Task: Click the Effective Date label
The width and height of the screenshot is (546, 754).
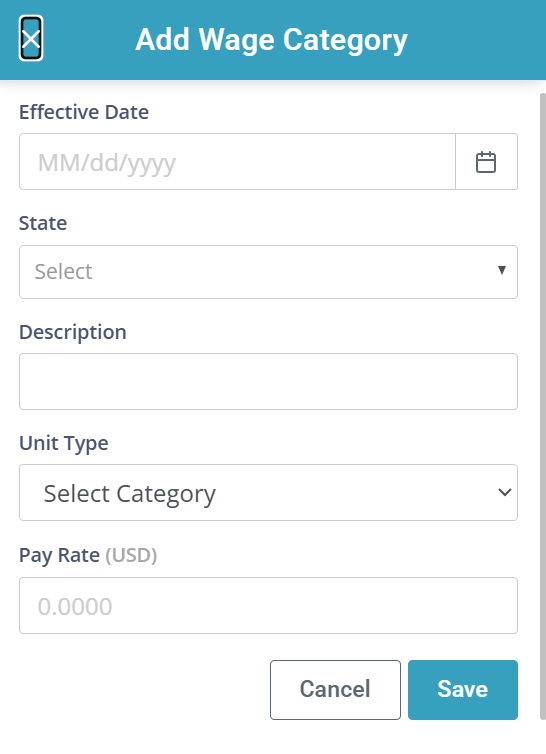Action: 84,112
